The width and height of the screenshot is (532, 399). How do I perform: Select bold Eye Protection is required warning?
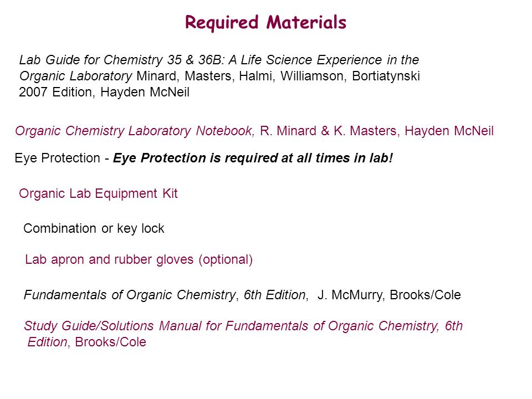[x=253, y=158]
